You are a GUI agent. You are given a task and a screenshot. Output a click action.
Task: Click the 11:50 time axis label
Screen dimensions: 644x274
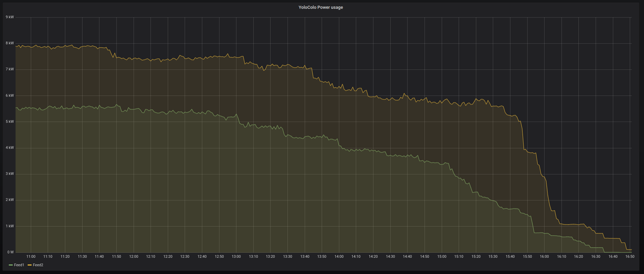click(x=116, y=257)
